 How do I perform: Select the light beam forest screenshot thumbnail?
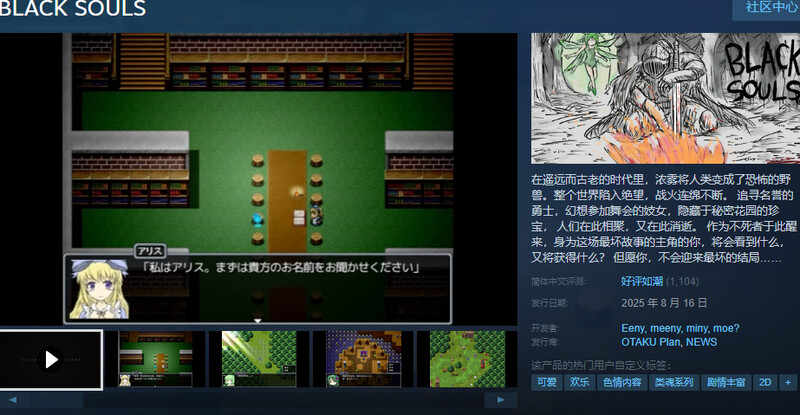coord(259,359)
